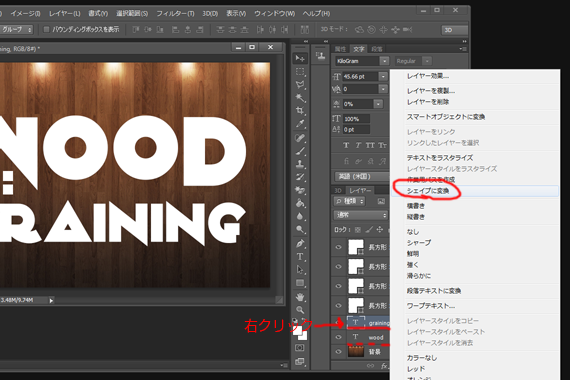Screen dimensions: 570x380
Task: Choose スマートオブジェクトに変換 menu entry
Action: click(475, 117)
